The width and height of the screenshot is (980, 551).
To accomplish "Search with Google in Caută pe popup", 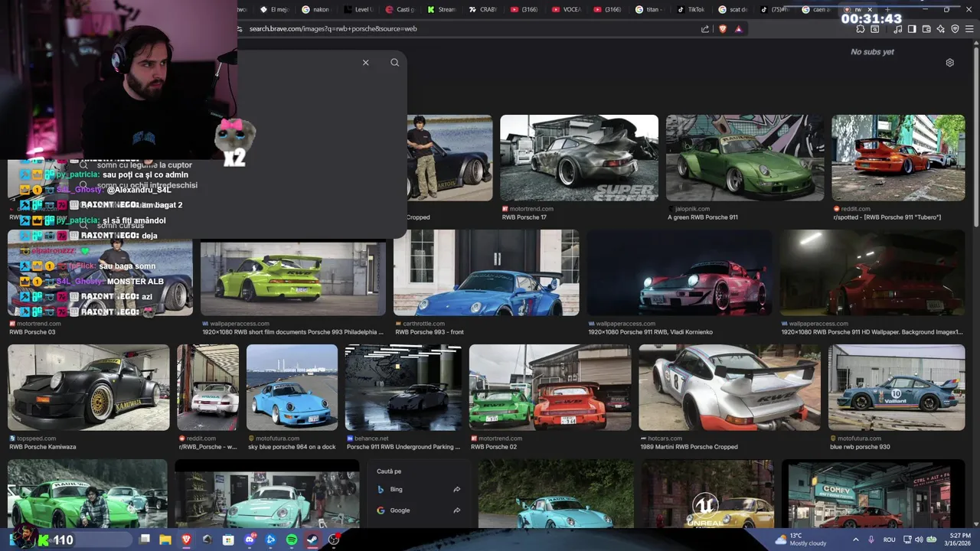I will pyautogui.click(x=419, y=510).
